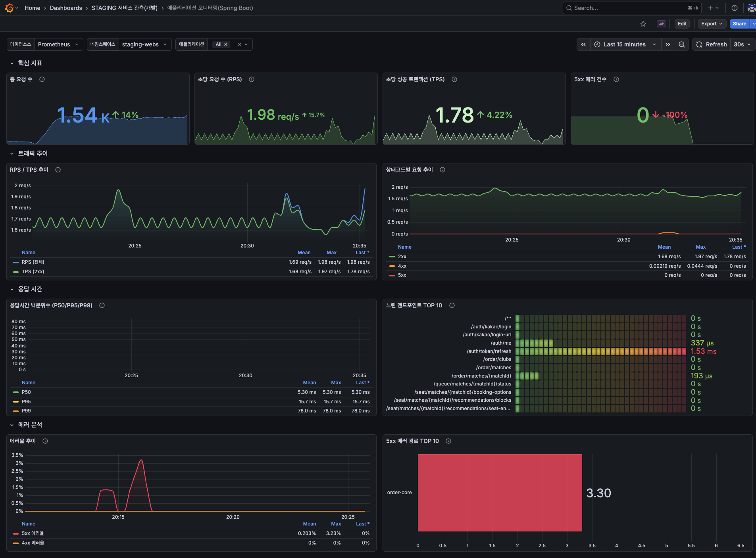Click the P50 green color line swatch
Screen dimensions: 756x558
click(x=16, y=392)
